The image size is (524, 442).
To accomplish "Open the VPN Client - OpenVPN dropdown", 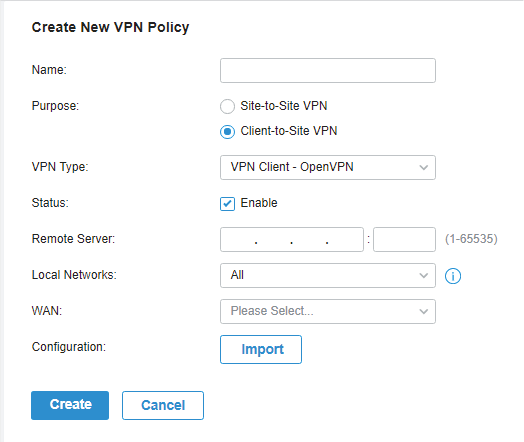I will click(x=328, y=167).
